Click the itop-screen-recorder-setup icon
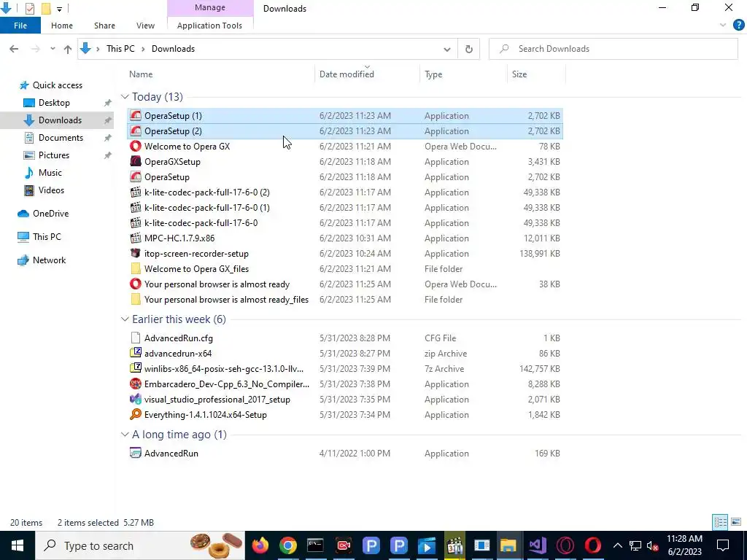 tap(136, 253)
